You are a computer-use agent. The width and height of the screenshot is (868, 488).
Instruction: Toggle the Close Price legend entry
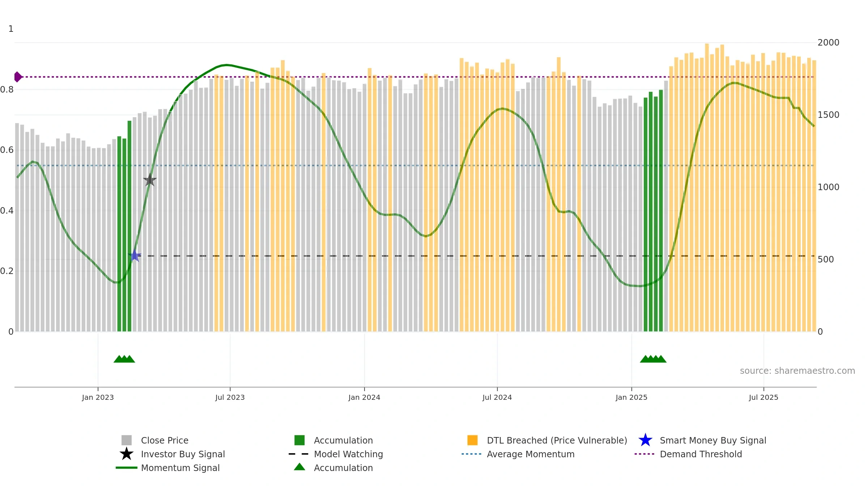(155, 440)
